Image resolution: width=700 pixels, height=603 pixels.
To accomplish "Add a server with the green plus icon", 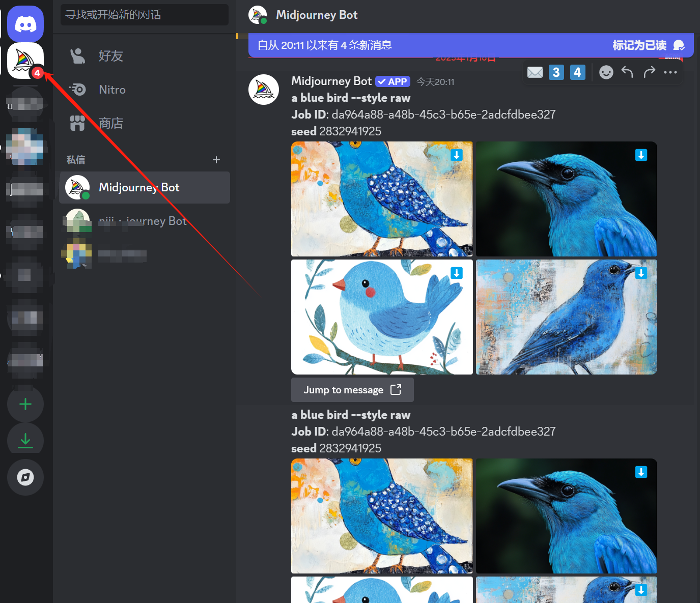I will tap(25, 404).
